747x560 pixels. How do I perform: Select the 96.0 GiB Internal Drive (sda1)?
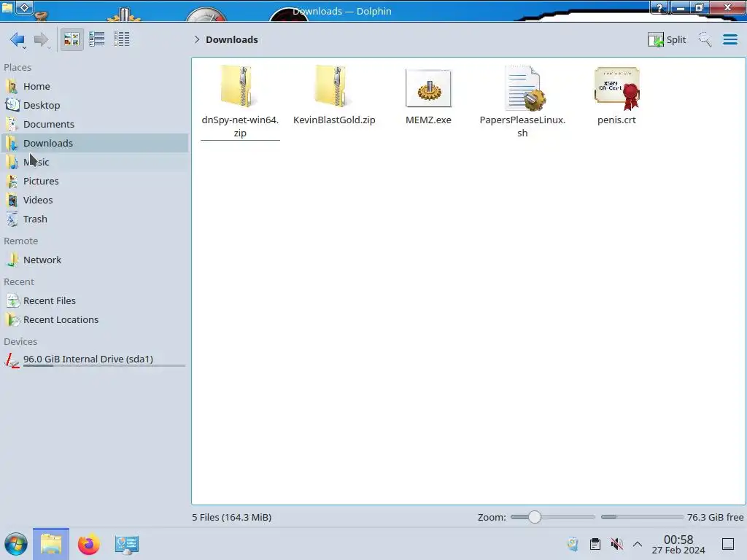[94, 359]
